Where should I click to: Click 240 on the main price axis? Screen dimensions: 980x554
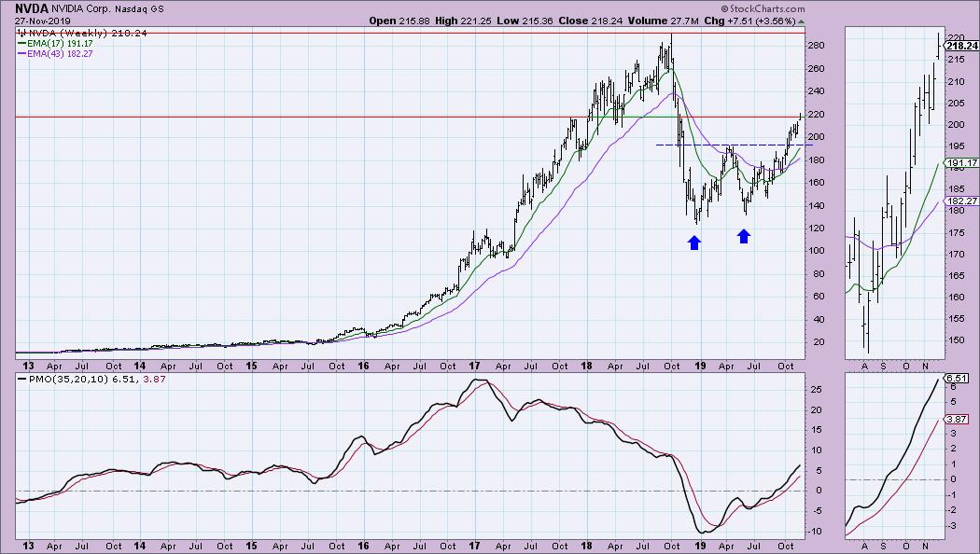pyautogui.click(x=817, y=91)
